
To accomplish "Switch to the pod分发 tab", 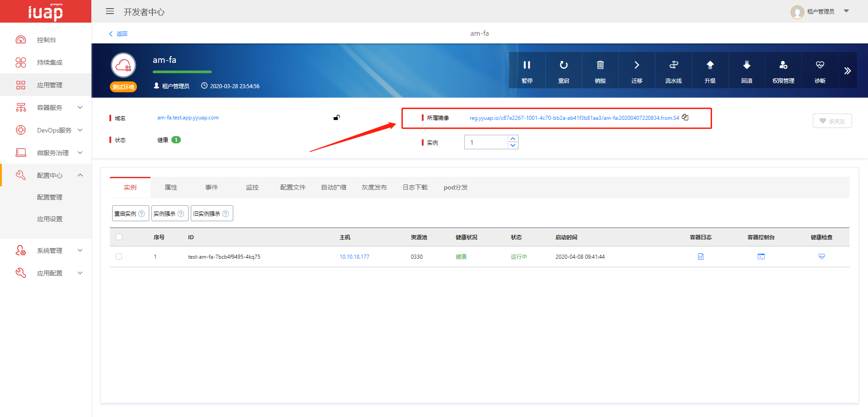I will pyautogui.click(x=456, y=187).
